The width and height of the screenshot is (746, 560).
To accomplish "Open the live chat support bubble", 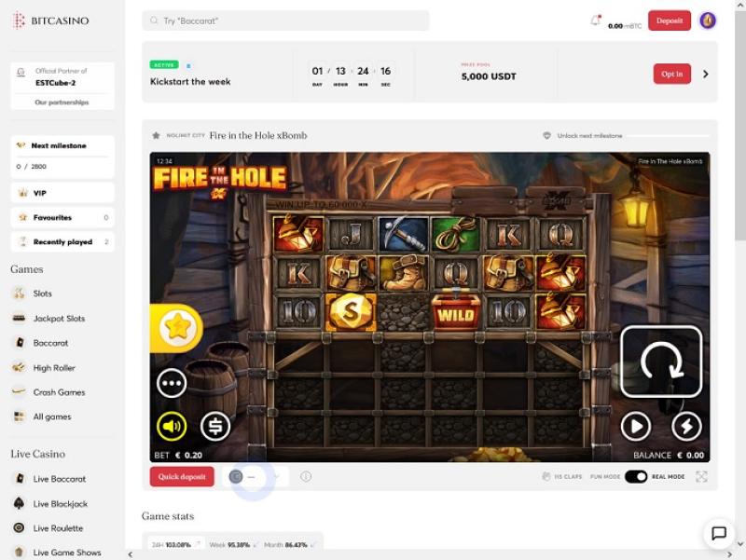I will [x=719, y=534].
